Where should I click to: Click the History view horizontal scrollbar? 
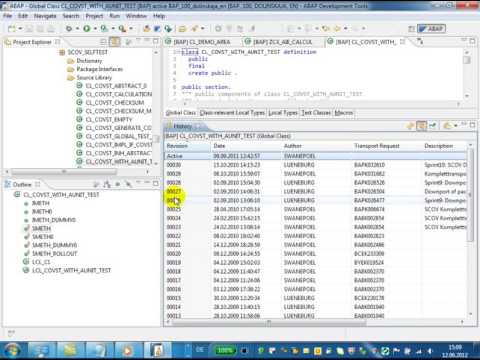(269, 322)
